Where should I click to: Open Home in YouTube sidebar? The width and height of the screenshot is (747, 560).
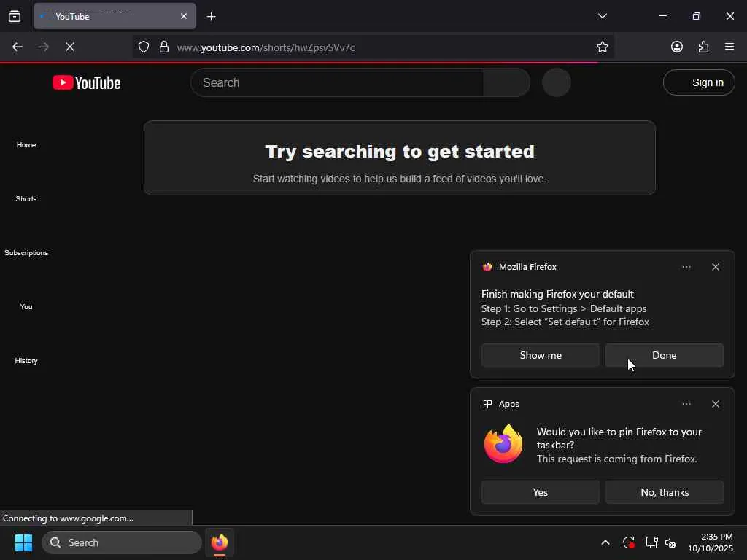coord(26,145)
